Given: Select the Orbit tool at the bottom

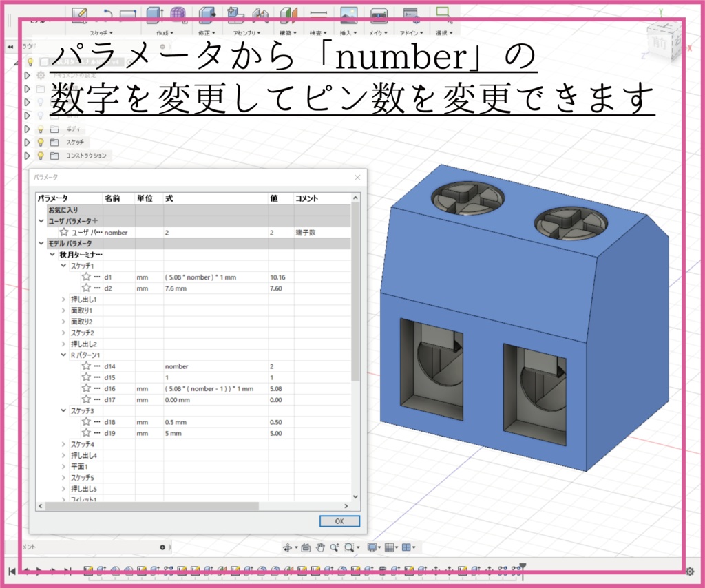Looking at the screenshot, I should 288,547.
